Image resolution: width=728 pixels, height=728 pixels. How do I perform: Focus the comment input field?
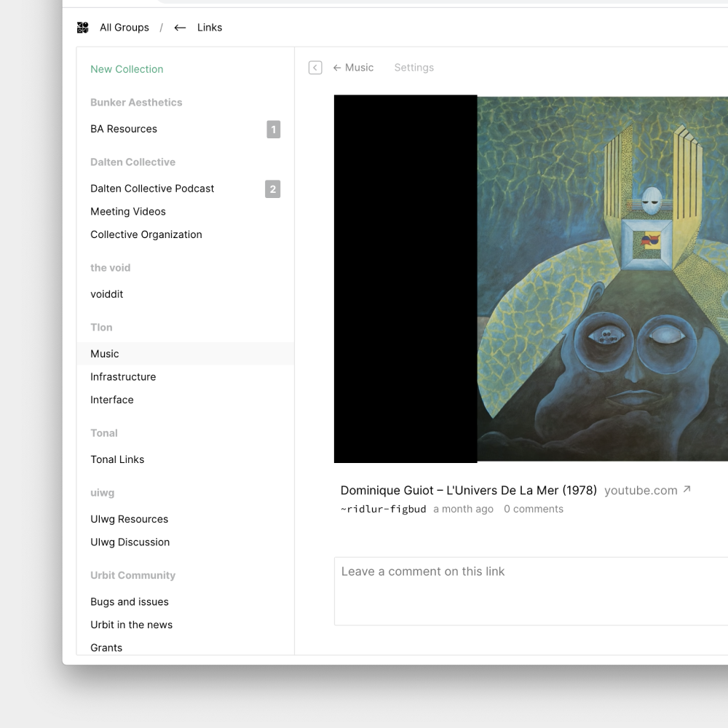click(x=531, y=591)
